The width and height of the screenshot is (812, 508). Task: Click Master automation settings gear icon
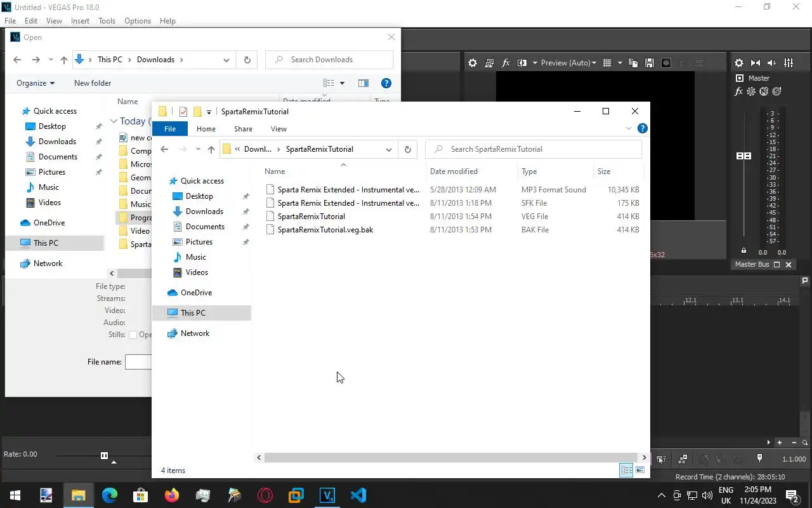click(751, 91)
